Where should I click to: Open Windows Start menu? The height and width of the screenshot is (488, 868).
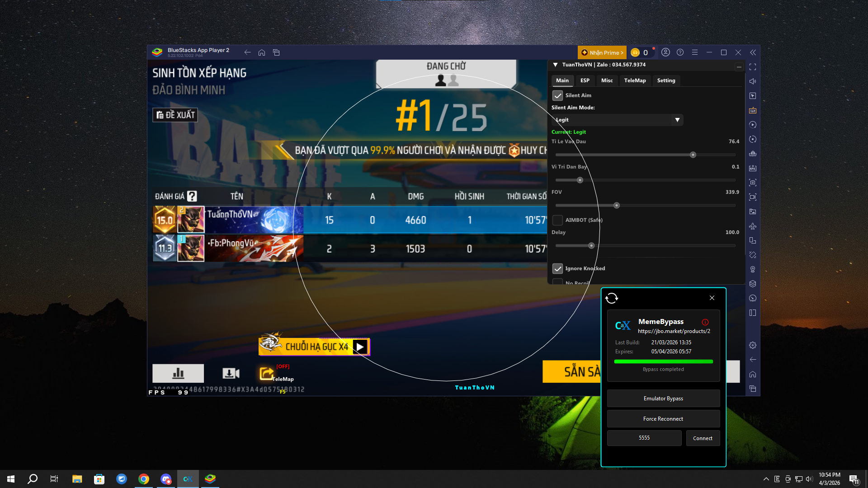tap(11, 479)
